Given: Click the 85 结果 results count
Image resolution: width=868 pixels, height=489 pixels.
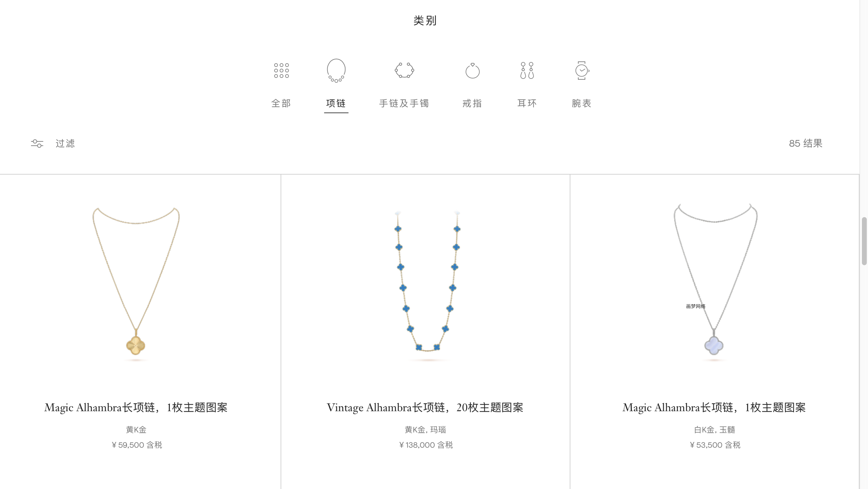Looking at the screenshot, I should [806, 143].
